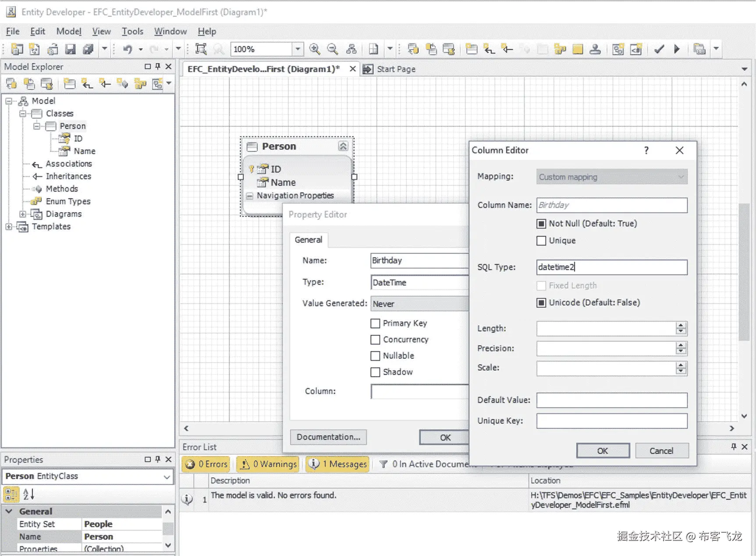Screen dimensions: 756x556
Task: Click New Association icon in Model Explorer toolbar
Action: click(x=87, y=84)
